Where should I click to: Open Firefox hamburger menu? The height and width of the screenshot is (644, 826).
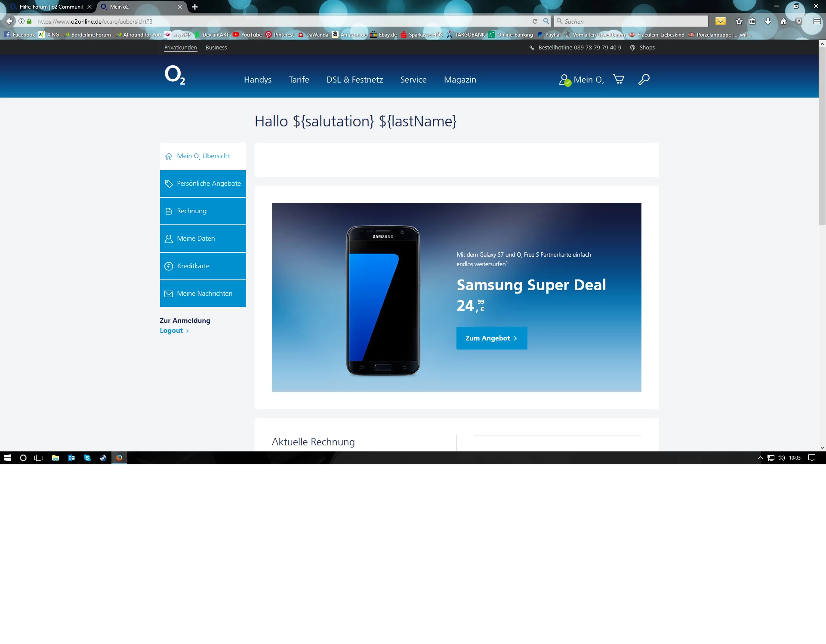pos(817,21)
